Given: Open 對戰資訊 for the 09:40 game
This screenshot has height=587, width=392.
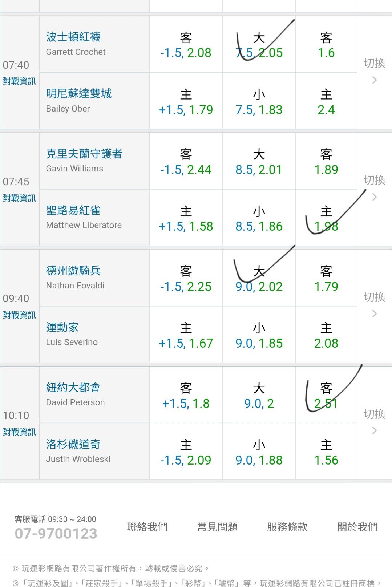Looking at the screenshot, I should coord(19,315).
